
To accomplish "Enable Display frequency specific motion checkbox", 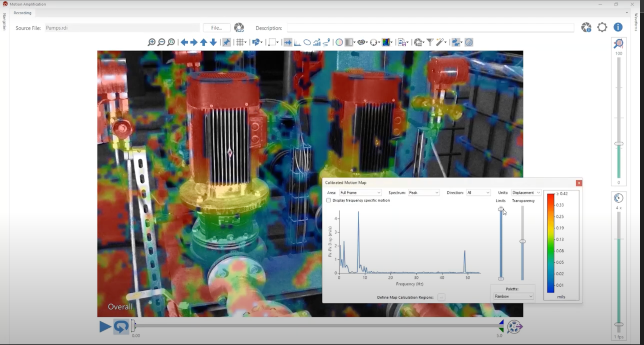I will (328, 200).
